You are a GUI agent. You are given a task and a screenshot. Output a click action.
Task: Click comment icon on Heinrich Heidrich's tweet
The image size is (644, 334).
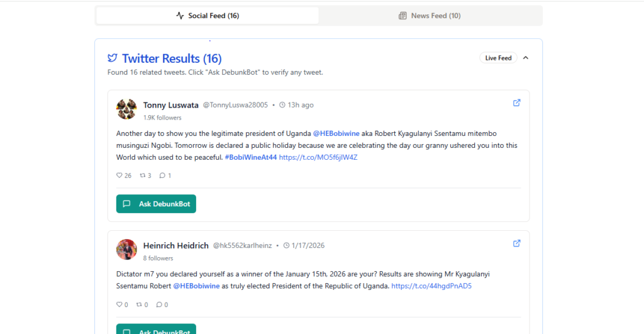[159, 304]
